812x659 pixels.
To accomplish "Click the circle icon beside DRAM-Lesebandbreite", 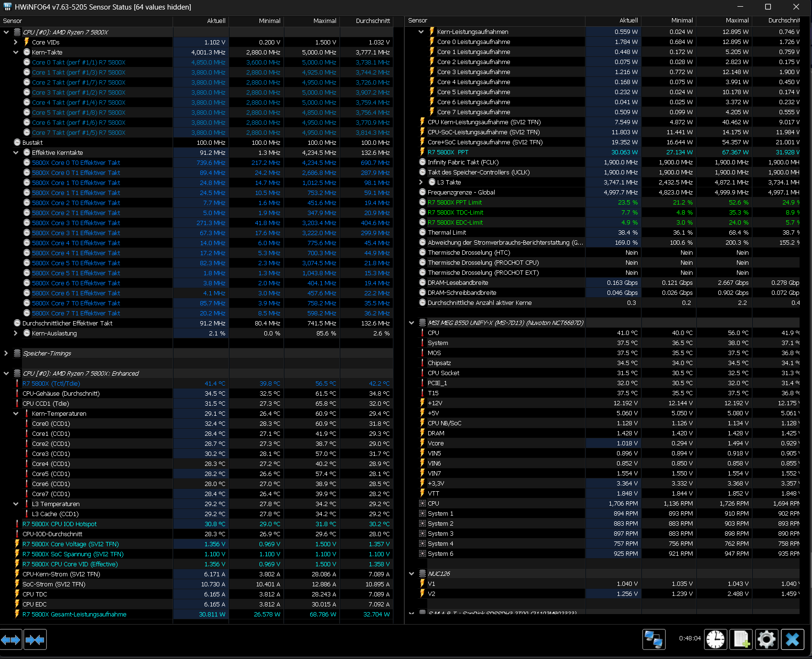I will pyautogui.click(x=422, y=282).
